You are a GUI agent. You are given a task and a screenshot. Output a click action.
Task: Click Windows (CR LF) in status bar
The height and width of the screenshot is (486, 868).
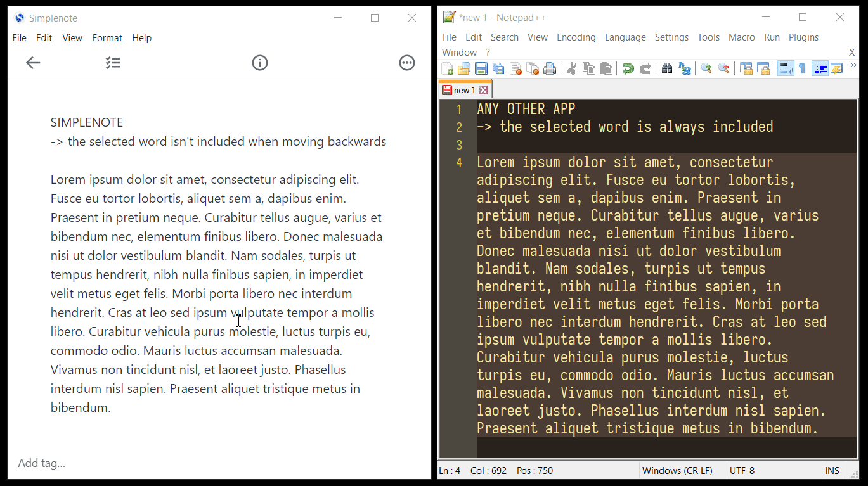677,471
